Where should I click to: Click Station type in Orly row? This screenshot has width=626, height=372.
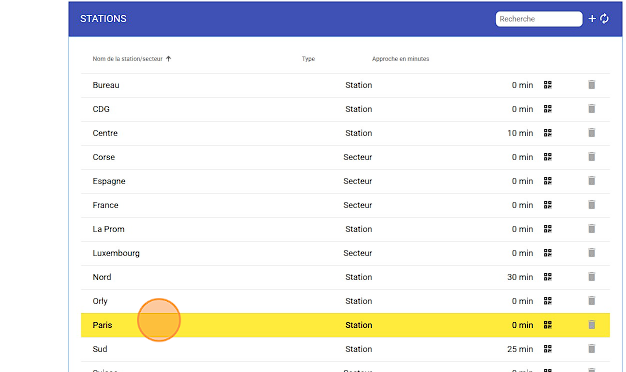[359, 301]
